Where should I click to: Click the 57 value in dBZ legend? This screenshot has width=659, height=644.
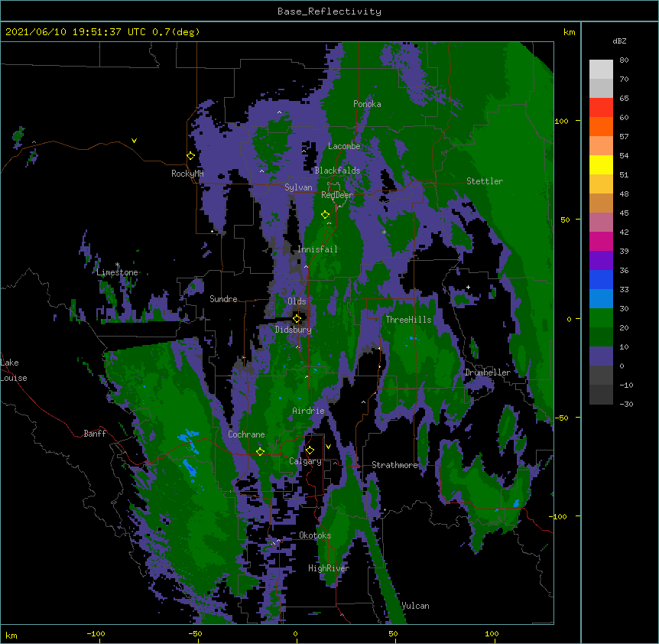coord(624,137)
